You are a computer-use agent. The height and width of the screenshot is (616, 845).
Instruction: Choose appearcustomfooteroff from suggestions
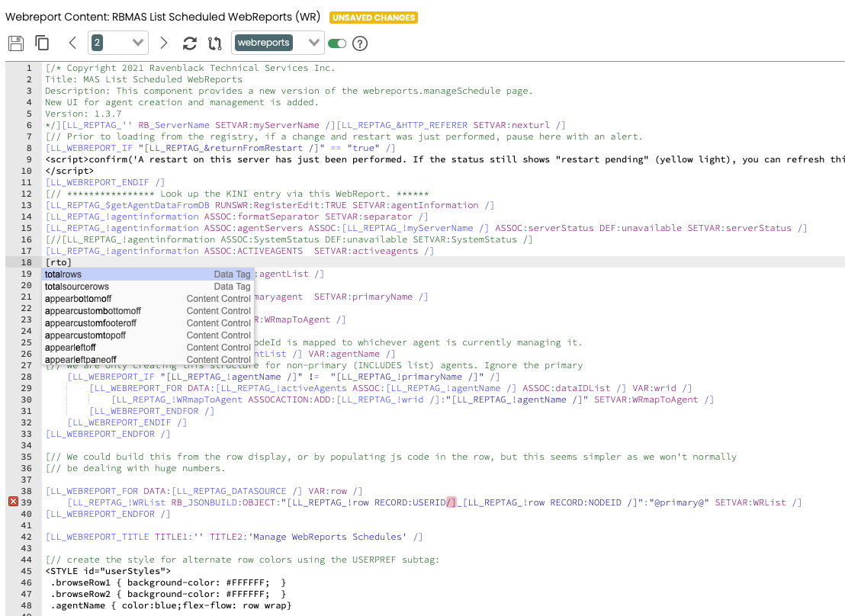click(x=148, y=322)
